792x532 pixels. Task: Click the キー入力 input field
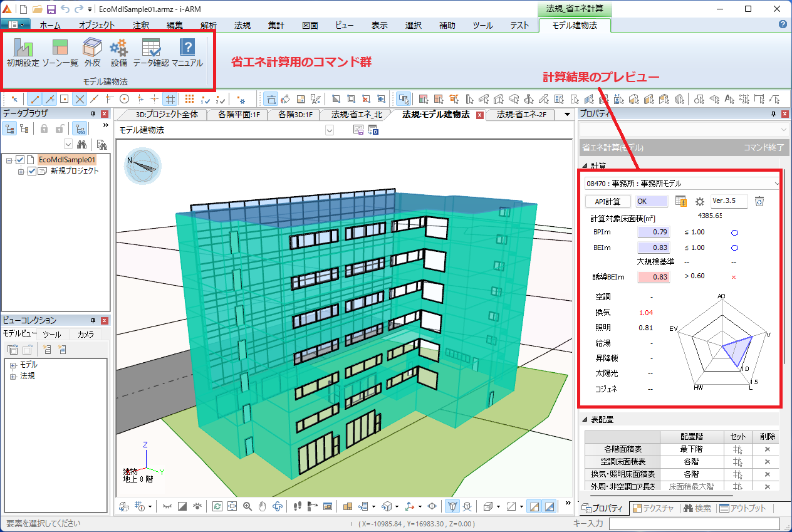694,524
